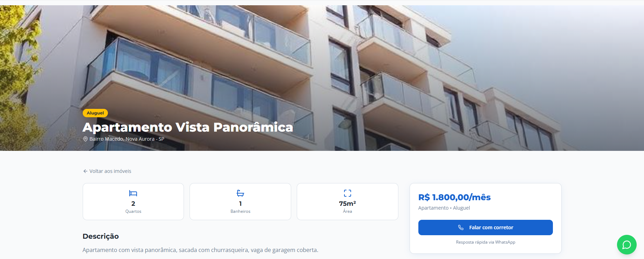
Task: Go back via Voltar aos imóveis link
Action: [x=107, y=171]
